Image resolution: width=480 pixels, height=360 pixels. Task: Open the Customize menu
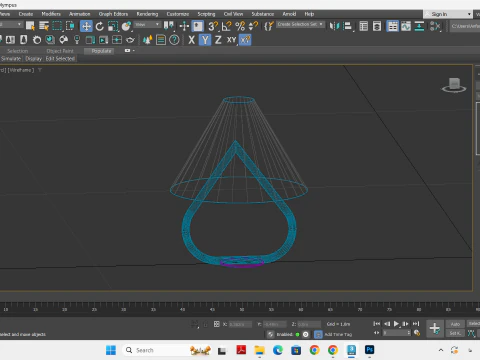[178, 14]
